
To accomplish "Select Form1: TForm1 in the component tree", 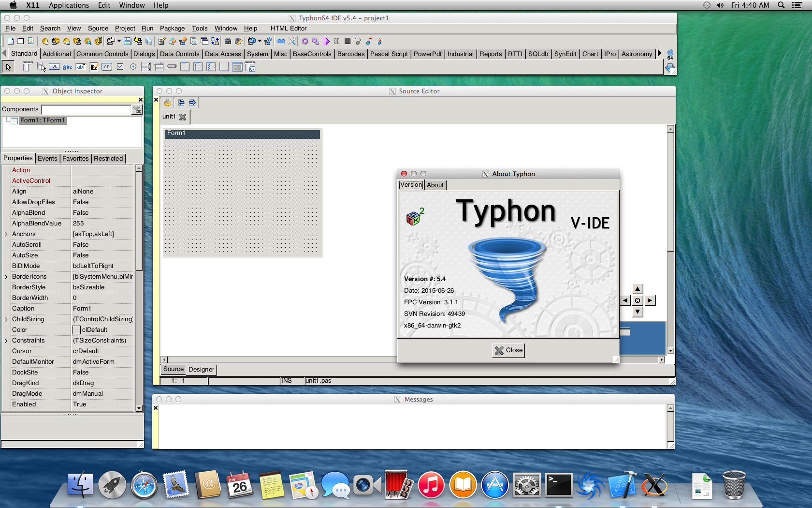I will click(43, 120).
